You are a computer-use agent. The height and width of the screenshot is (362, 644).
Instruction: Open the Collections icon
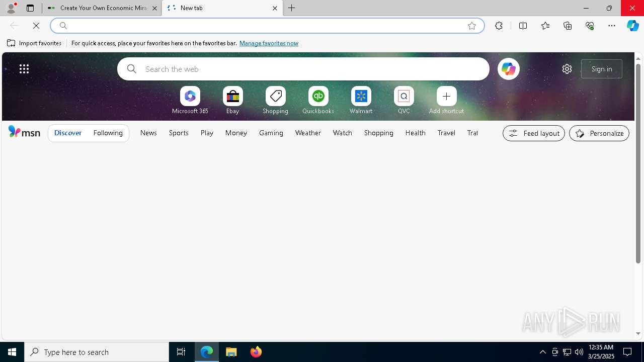[x=568, y=26]
